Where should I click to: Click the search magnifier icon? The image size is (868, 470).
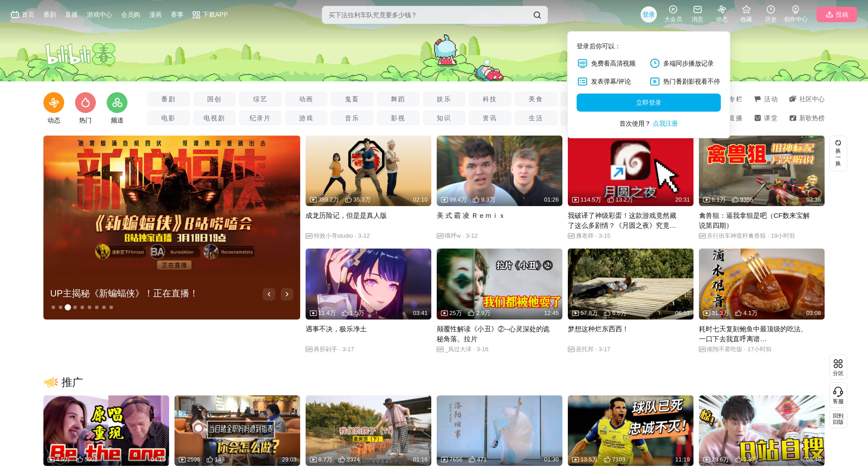click(x=537, y=15)
